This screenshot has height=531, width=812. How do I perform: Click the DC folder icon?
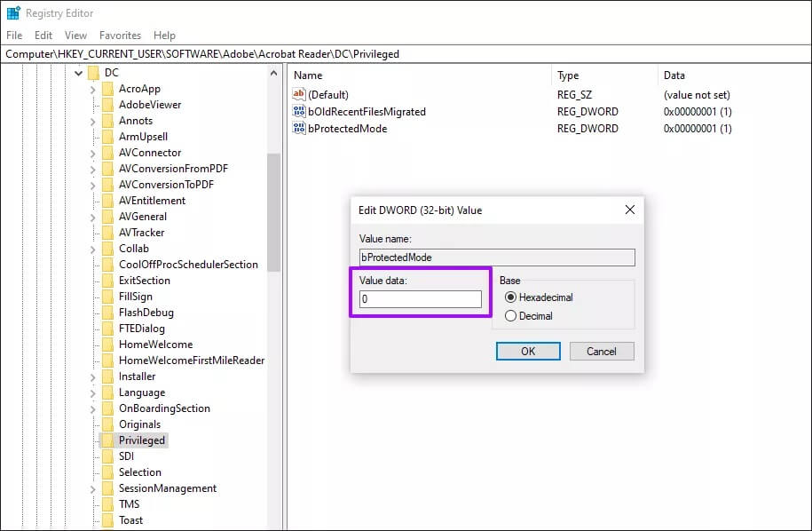click(x=94, y=73)
